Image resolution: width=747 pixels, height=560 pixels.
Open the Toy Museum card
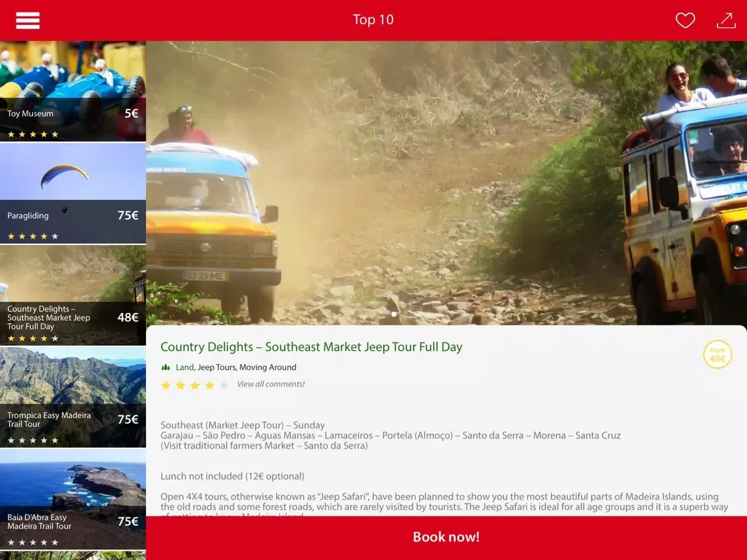coord(73,91)
